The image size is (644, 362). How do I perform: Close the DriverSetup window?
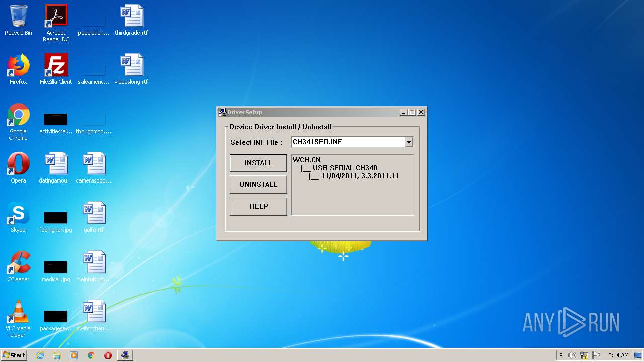tap(421, 112)
